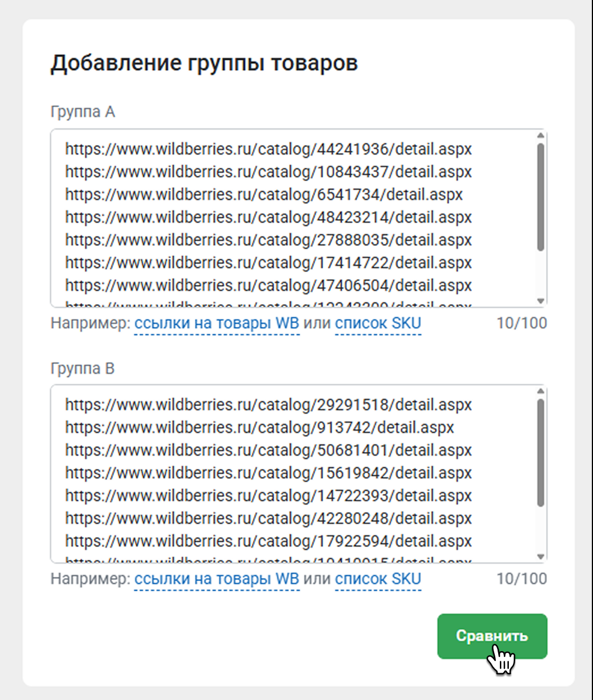
Task: Click the Группа B field label
Action: (82, 369)
